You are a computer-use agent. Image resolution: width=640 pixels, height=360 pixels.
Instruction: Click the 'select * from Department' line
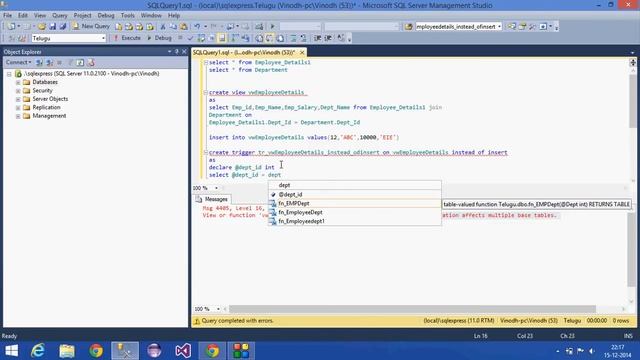click(248, 70)
